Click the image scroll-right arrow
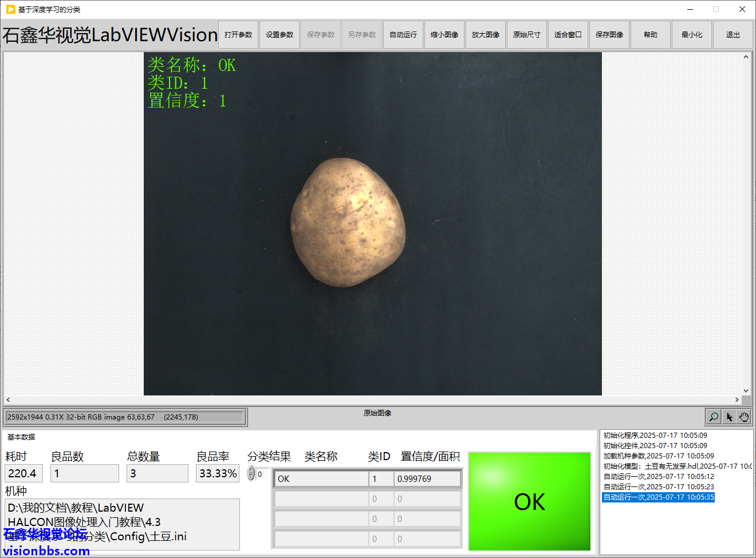Viewport: 756px width, 558px height. [737, 399]
